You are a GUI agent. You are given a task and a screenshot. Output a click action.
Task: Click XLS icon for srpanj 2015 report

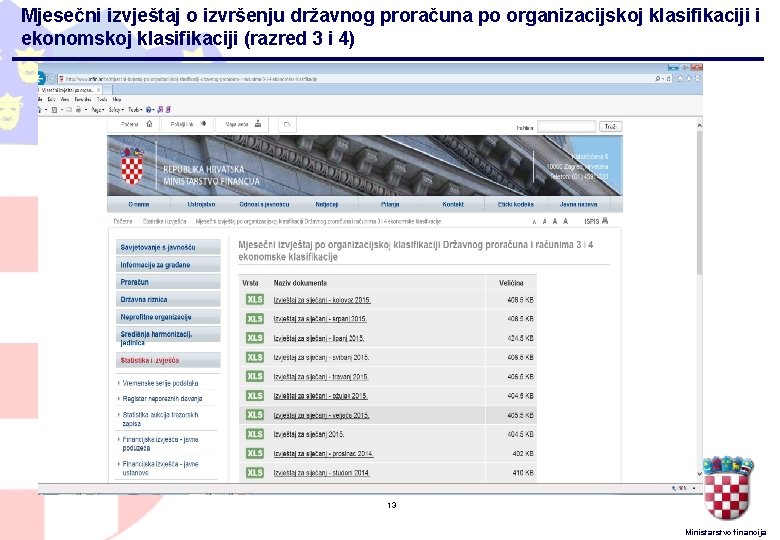pos(255,319)
